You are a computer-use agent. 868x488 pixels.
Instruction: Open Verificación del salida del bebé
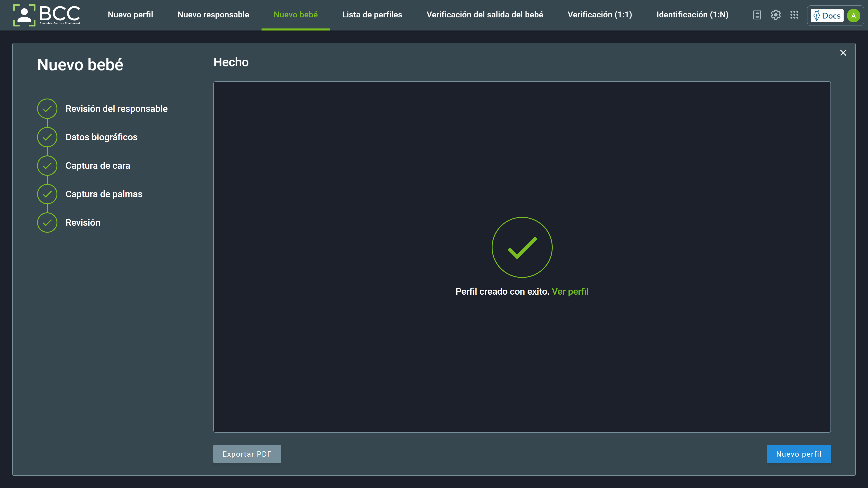485,15
